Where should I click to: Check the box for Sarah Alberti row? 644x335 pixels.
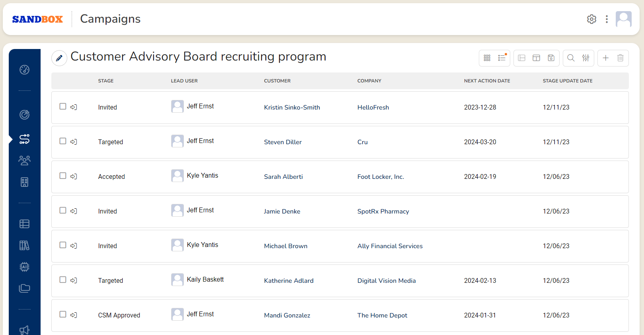pyautogui.click(x=63, y=176)
